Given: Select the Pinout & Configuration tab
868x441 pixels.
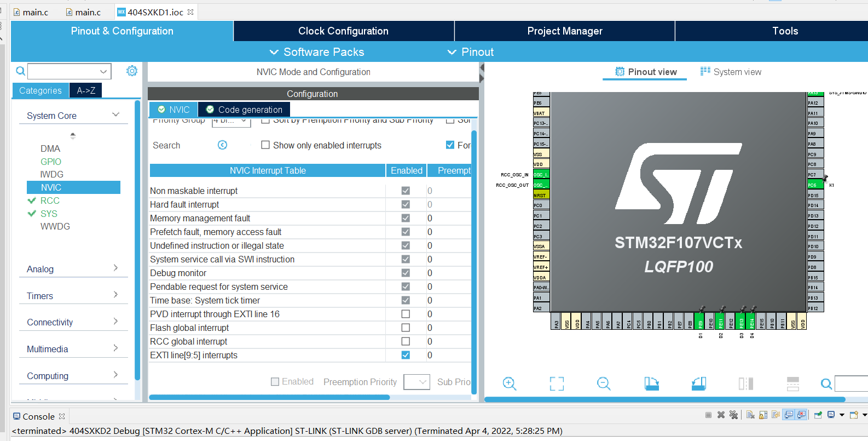Looking at the screenshot, I should (122, 31).
